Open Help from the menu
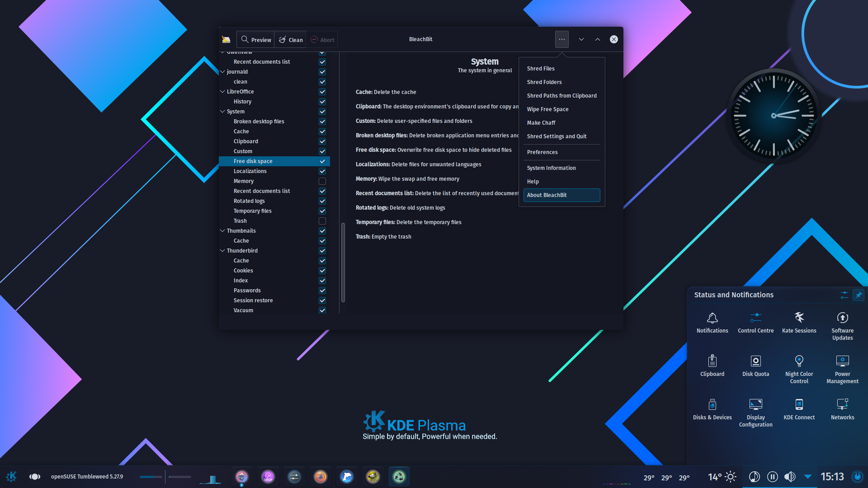868x488 pixels. pos(561,182)
